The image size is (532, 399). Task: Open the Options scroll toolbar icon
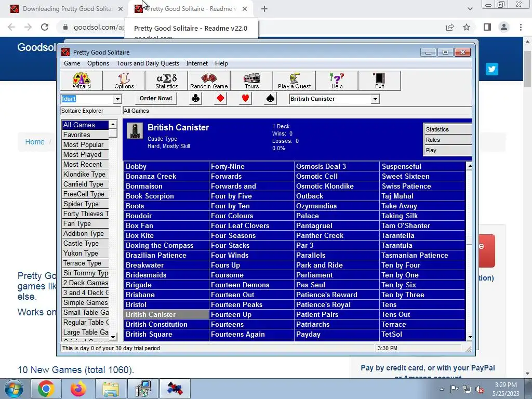click(124, 81)
